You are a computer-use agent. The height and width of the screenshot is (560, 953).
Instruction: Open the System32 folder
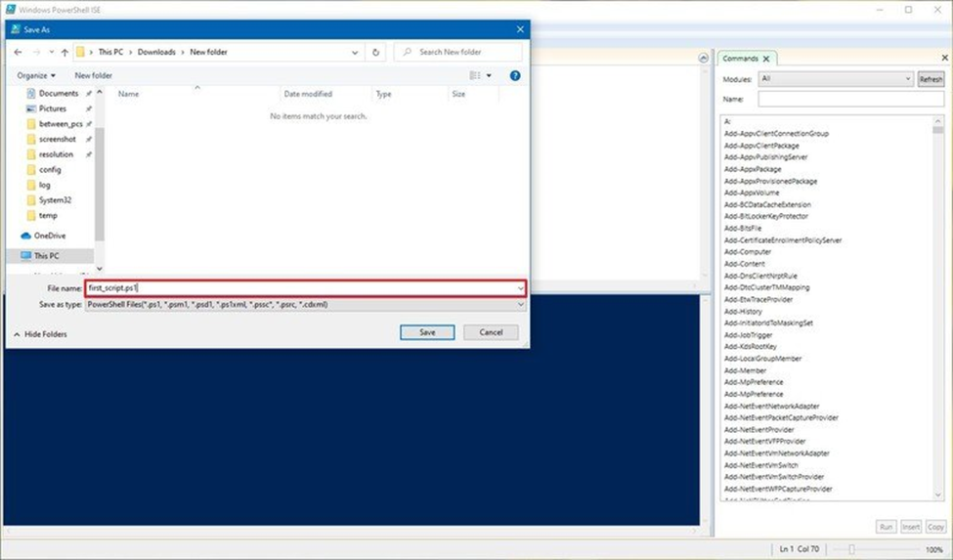click(x=55, y=199)
